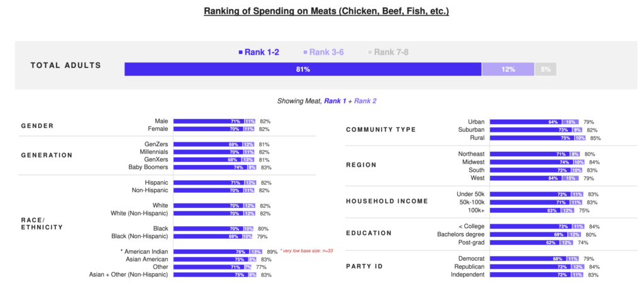Select the GENDER category heading
The height and width of the screenshot is (286, 644).
39,125
